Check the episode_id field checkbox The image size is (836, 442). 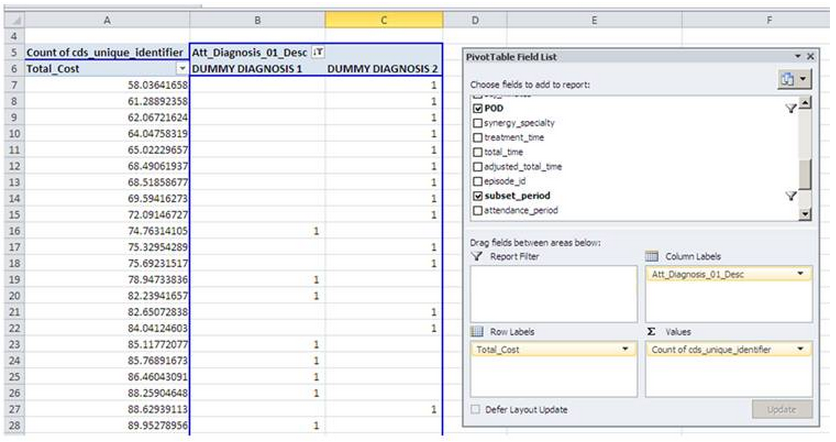coord(478,182)
